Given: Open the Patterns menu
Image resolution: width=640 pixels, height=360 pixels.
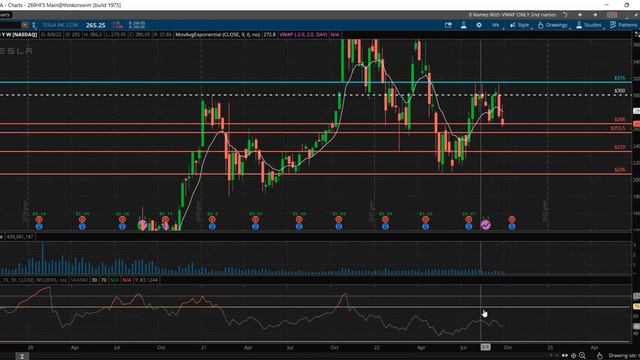Looking at the screenshot, I should point(623,25).
